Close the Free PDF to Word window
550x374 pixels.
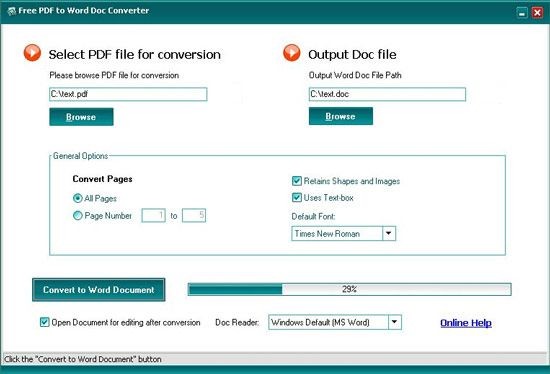[537, 13]
